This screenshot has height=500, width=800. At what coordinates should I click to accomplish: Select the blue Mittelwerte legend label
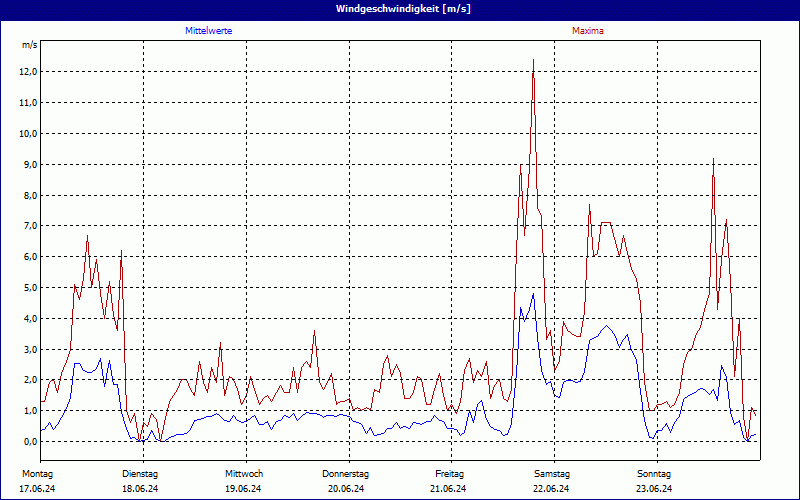[209, 31]
